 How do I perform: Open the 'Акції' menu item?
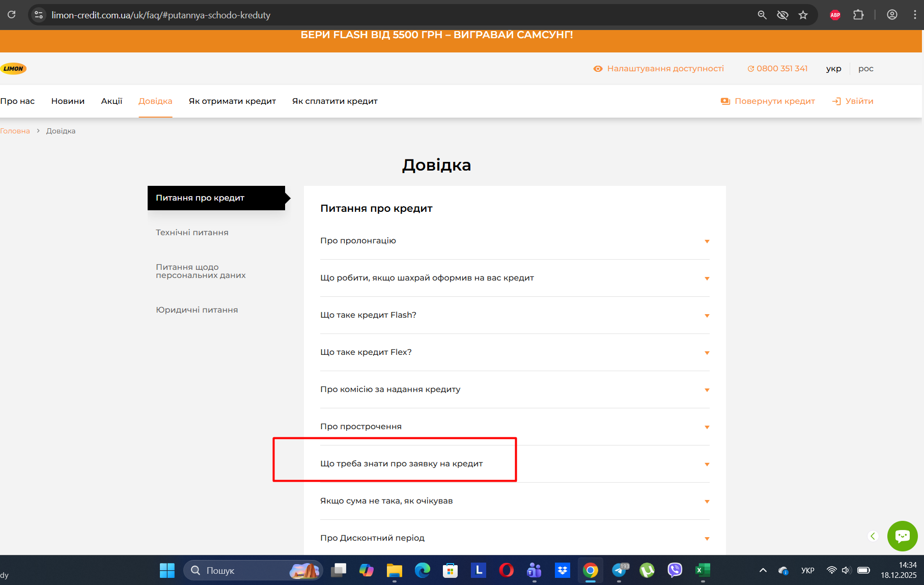(x=111, y=101)
